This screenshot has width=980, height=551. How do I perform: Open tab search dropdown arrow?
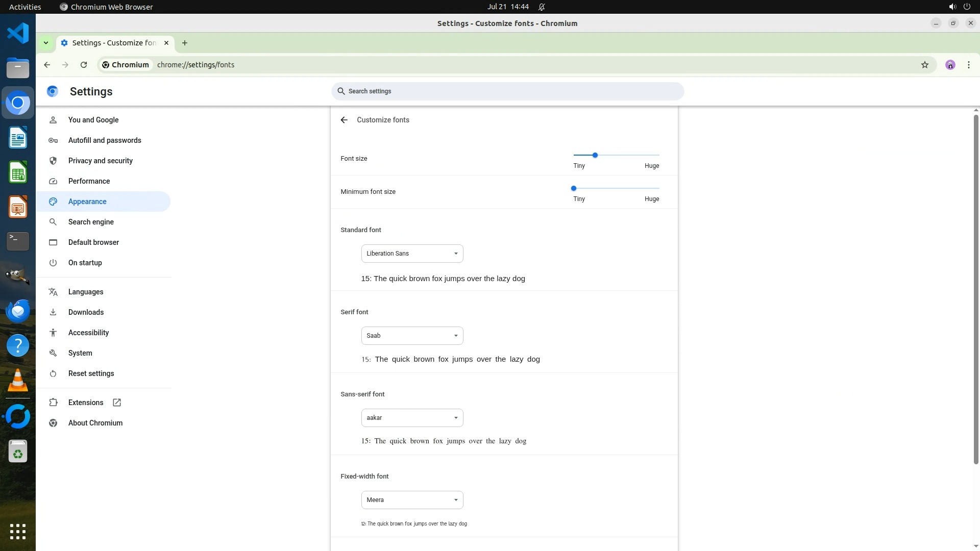click(x=46, y=43)
